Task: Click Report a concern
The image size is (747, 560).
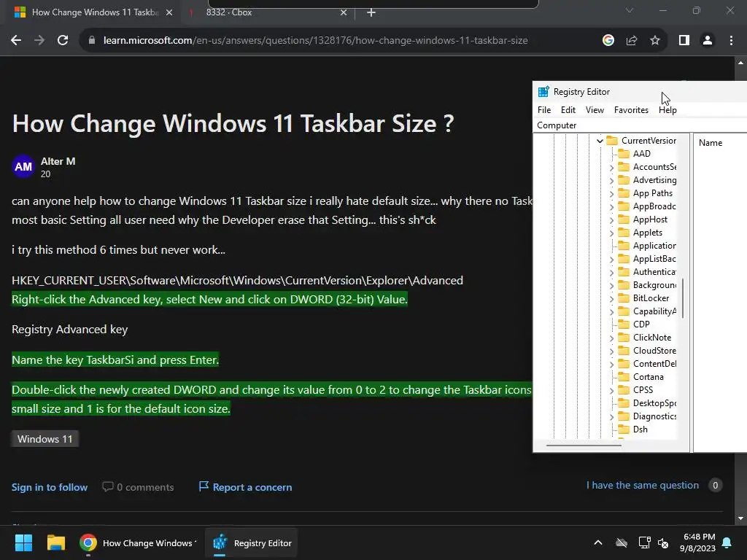Action: (x=245, y=487)
